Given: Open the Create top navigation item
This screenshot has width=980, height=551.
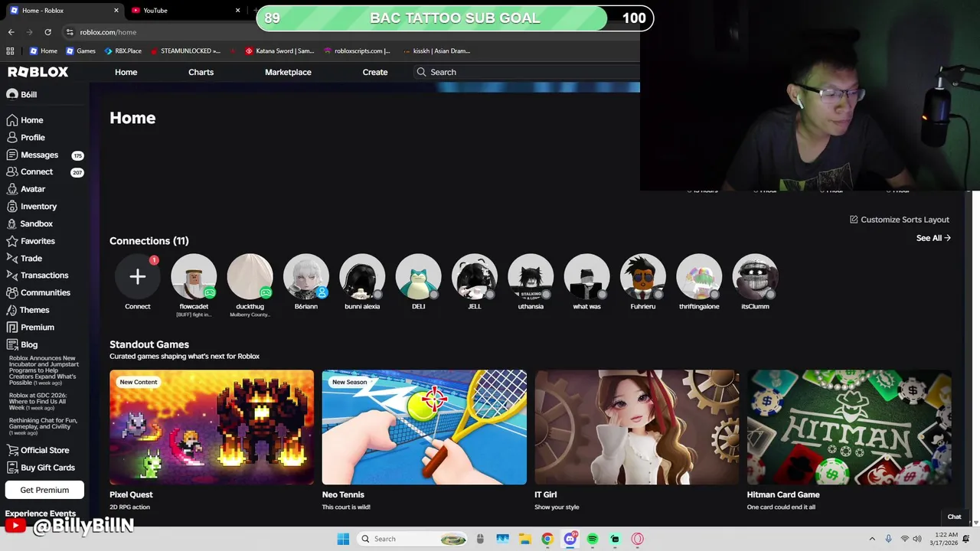Looking at the screenshot, I should pos(375,72).
